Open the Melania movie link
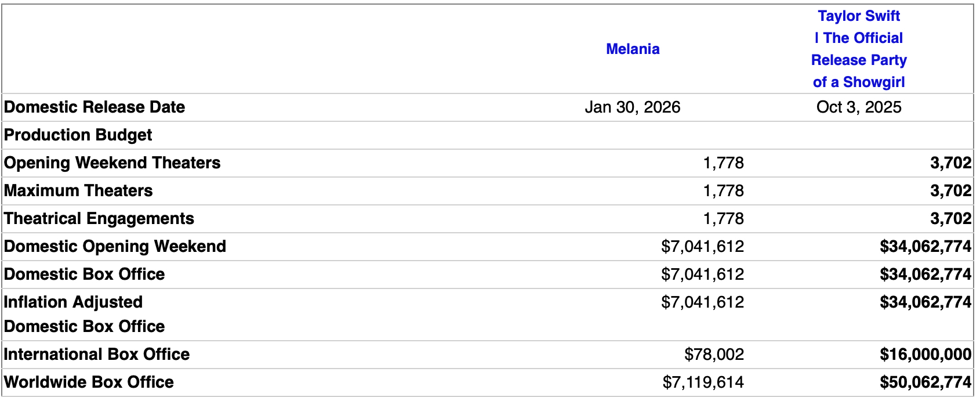Screen dimensions: 980x397 (x=633, y=49)
